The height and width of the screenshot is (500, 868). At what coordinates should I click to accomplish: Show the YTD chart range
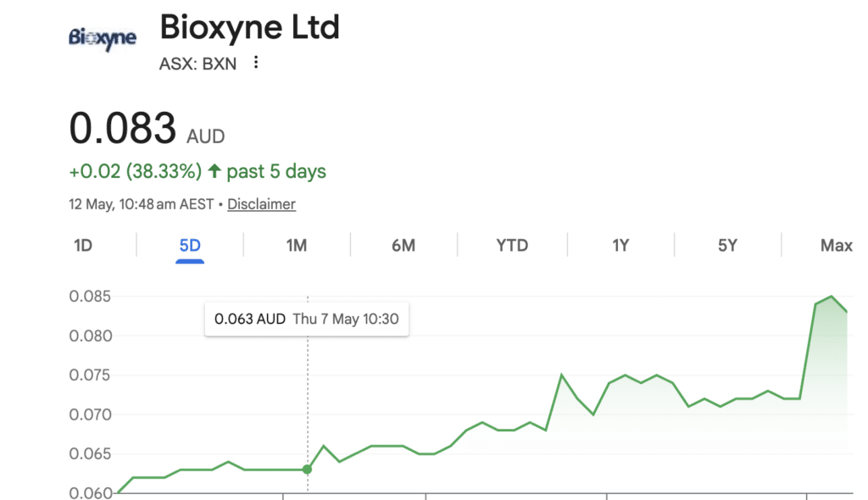coord(512,245)
